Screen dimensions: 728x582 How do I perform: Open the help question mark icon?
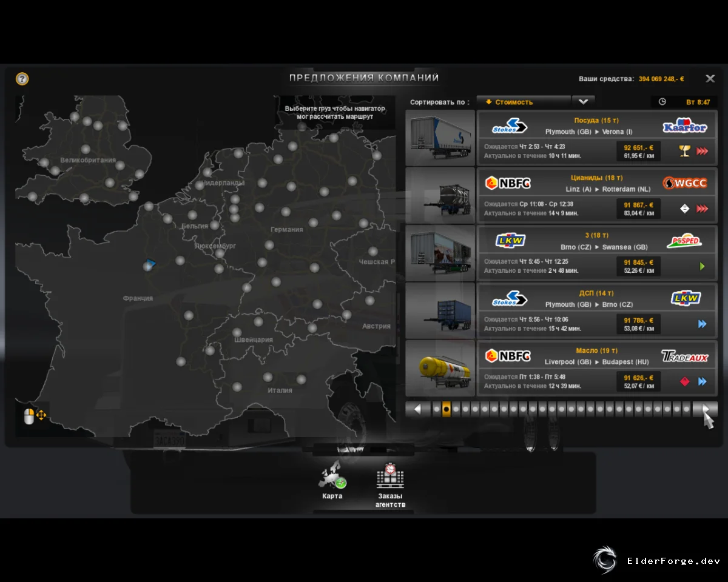[22, 79]
